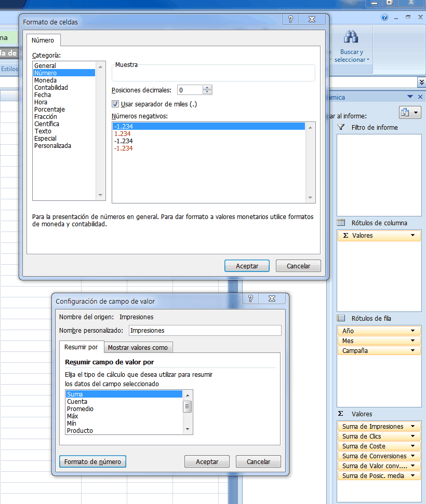Click the help icon on Configuración de campo dialog

click(252, 298)
